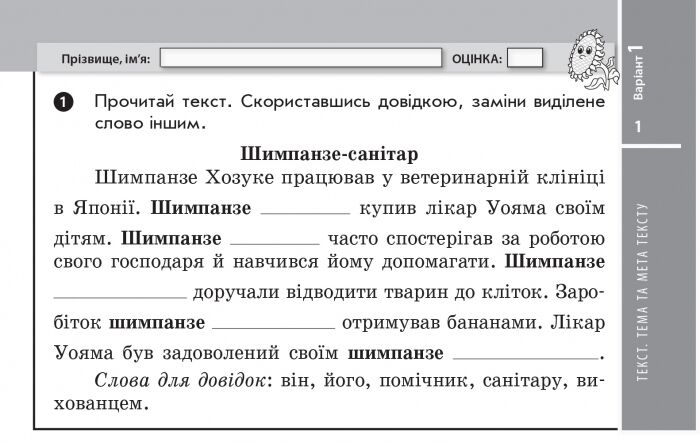The height and width of the screenshot is (442, 700).
Task: Click the blank line before 'отримував бананами'
Action: click(x=273, y=325)
